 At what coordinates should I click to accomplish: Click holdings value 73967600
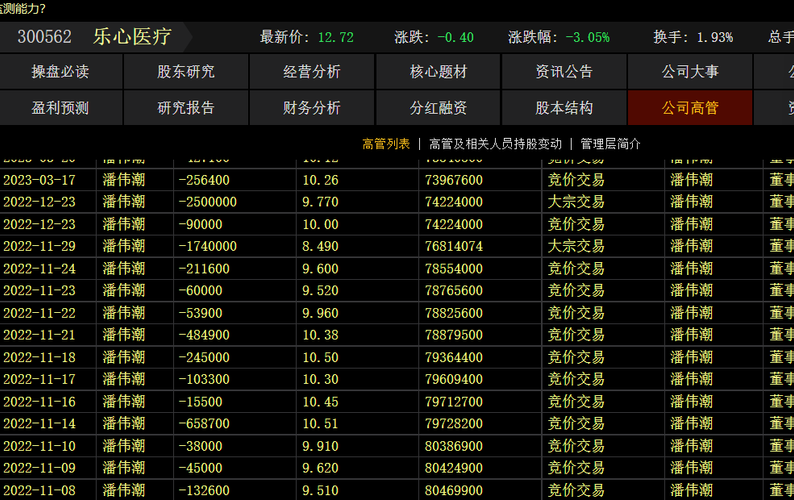(454, 180)
